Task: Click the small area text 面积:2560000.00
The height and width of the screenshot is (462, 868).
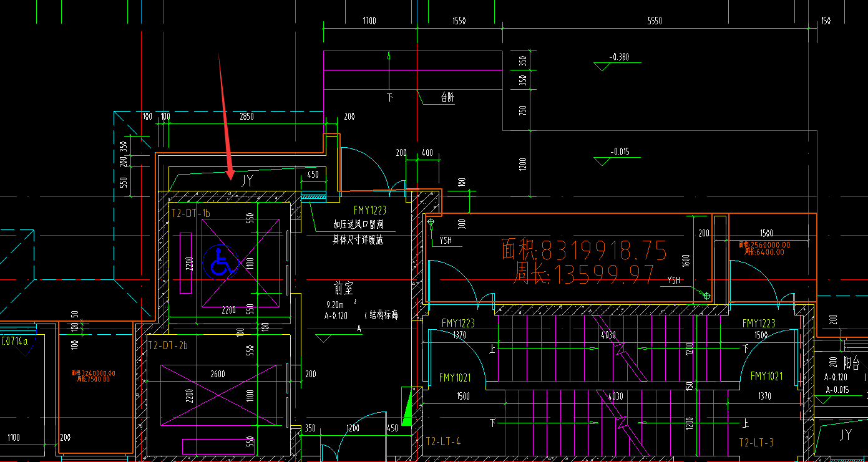Action: pyautogui.click(x=764, y=245)
